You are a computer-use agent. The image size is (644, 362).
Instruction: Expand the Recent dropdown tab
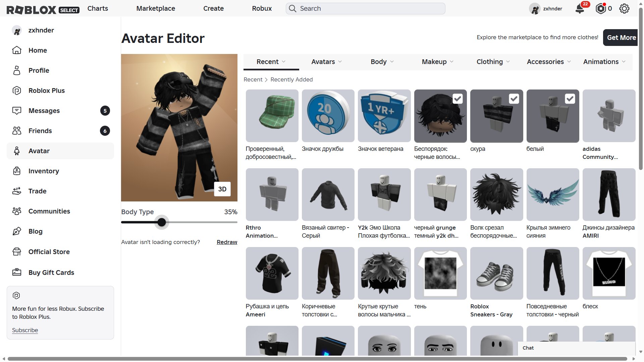point(271,62)
